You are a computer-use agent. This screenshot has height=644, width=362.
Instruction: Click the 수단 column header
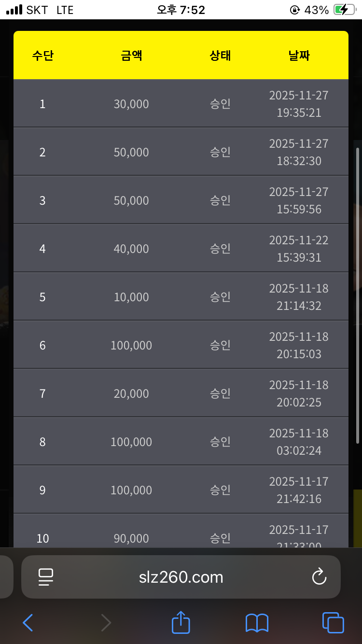click(x=42, y=56)
